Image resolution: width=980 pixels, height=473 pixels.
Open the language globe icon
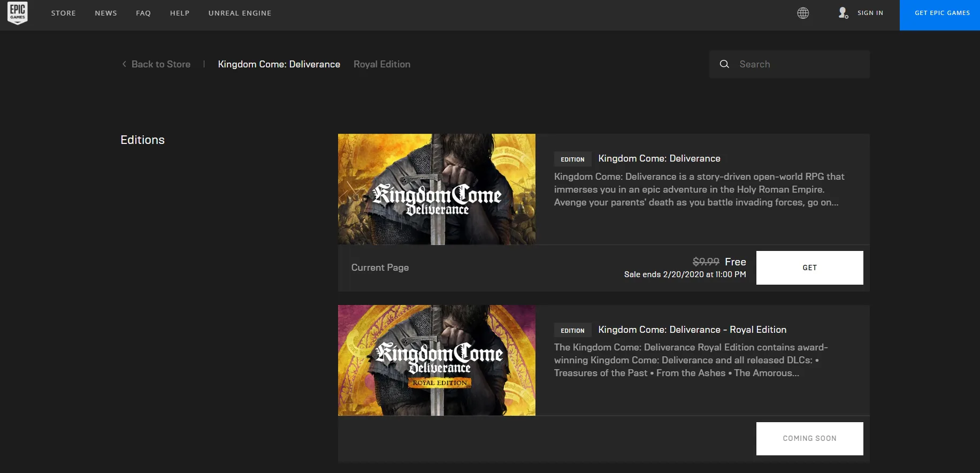803,13
